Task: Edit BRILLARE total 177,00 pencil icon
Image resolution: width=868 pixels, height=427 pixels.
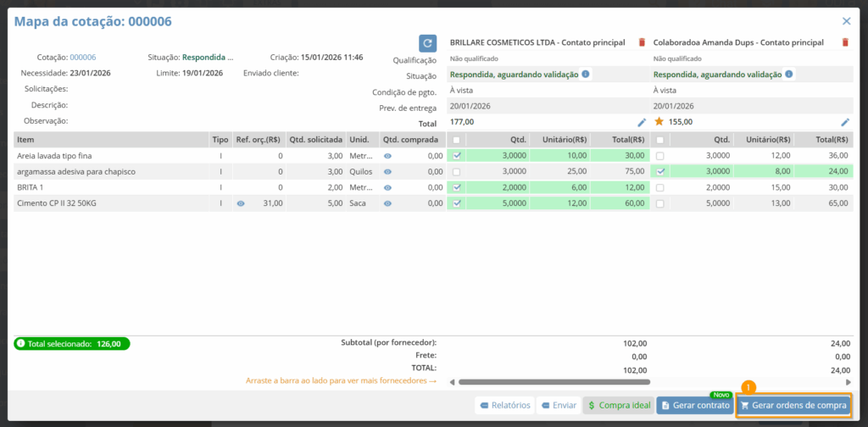Action: (x=642, y=122)
